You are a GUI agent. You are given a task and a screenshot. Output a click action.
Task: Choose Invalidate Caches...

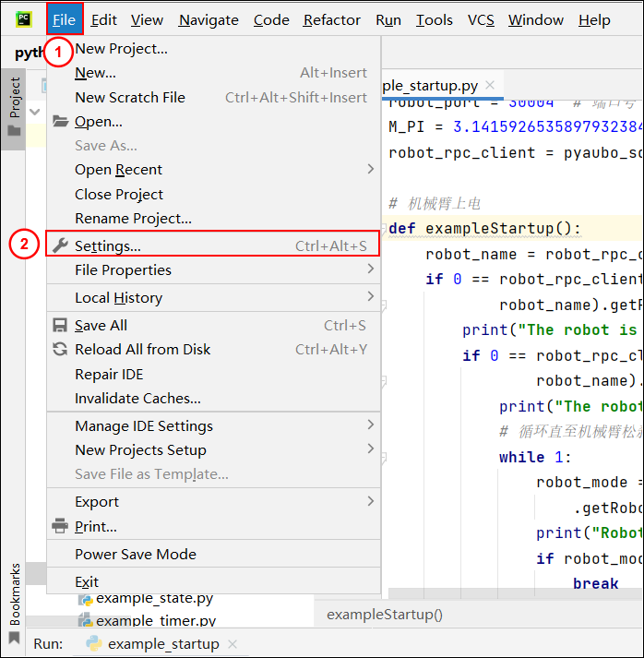pyautogui.click(x=213, y=398)
